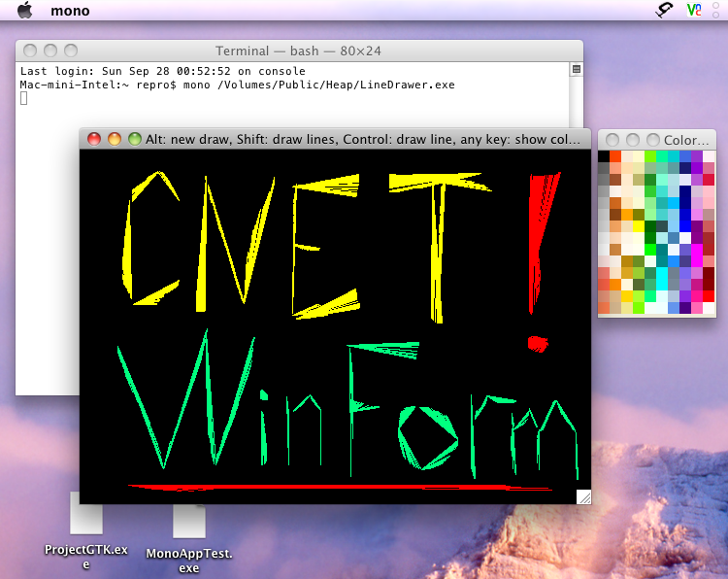Open the mono application menu
The width and height of the screenshot is (728, 579).
point(70,11)
